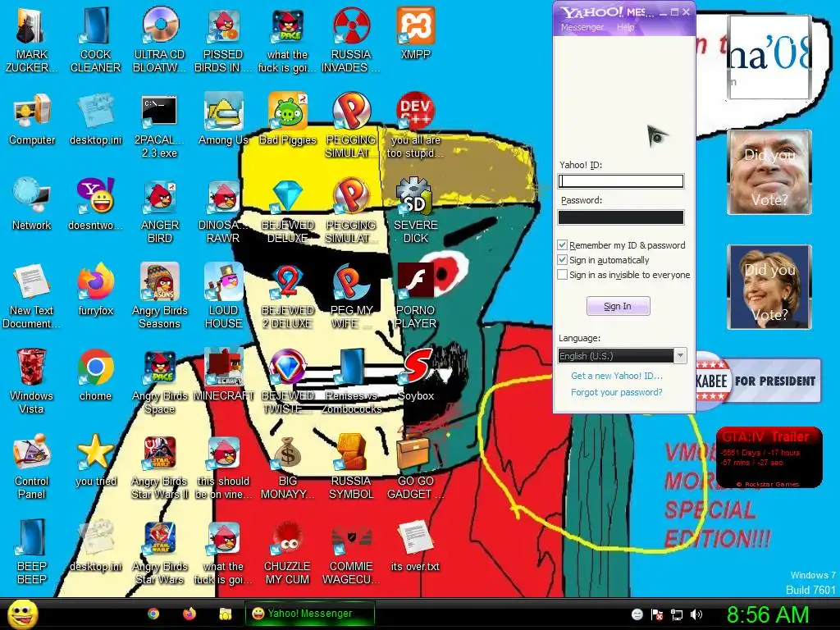This screenshot has height=630, width=840.
Task: Open Control Panel from the desktop
Action: tap(31, 453)
